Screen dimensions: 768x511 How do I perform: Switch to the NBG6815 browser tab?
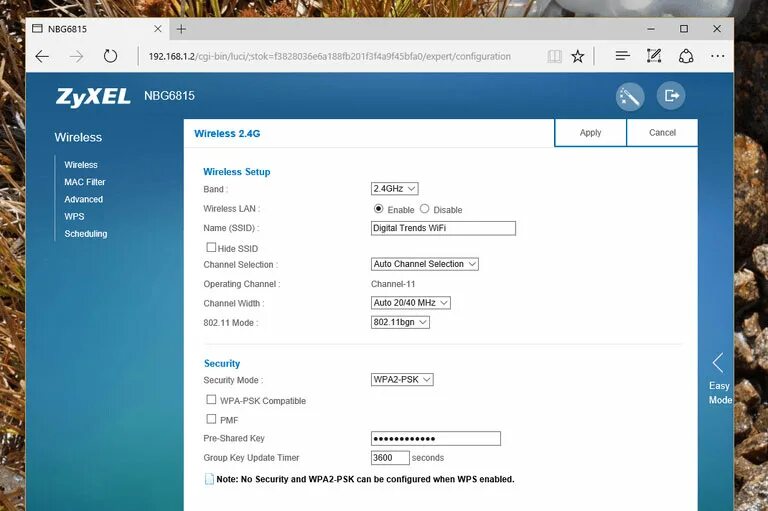[97, 29]
